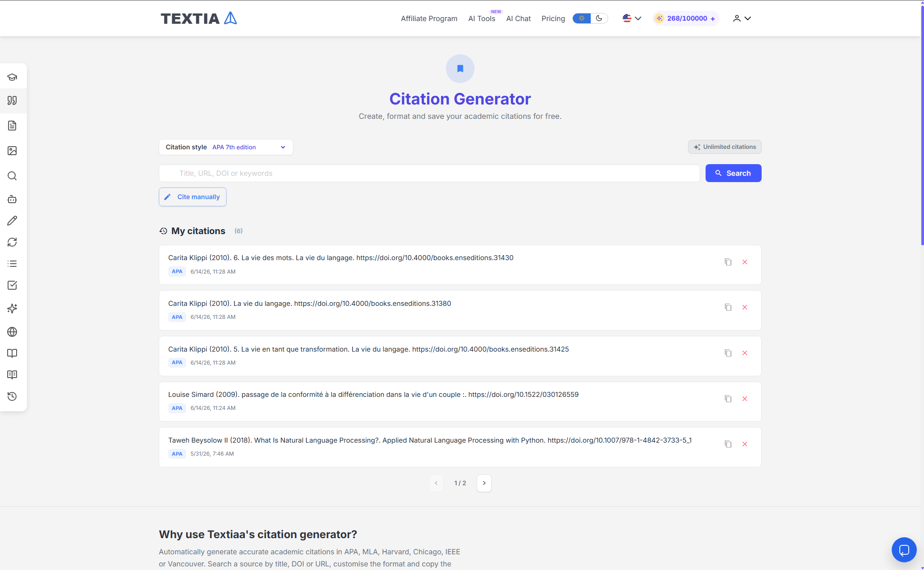Select the robot icon in the sidebar

12,199
